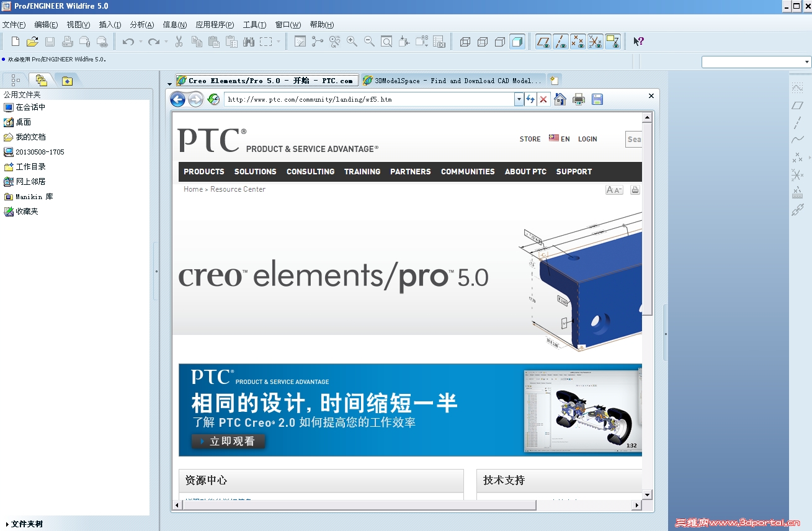The image size is (812, 531).
Task: Click the Copy icon in the toolbar
Action: point(197,42)
